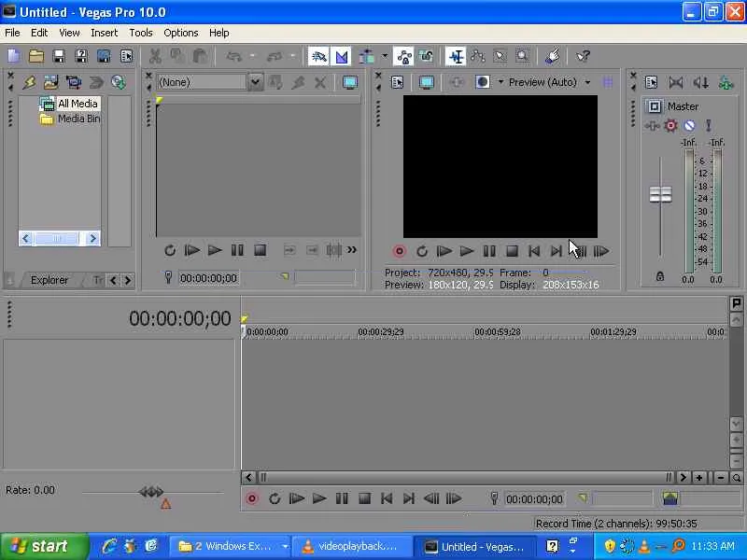Click Go to Start under video preview
This screenshot has height=560, width=747.
pyautogui.click(x=534, y=251)
